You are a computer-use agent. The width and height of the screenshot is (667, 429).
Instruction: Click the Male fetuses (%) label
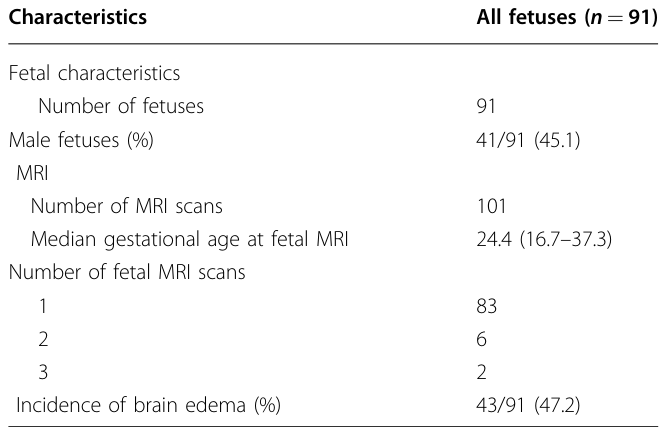(x=81, y=140)
